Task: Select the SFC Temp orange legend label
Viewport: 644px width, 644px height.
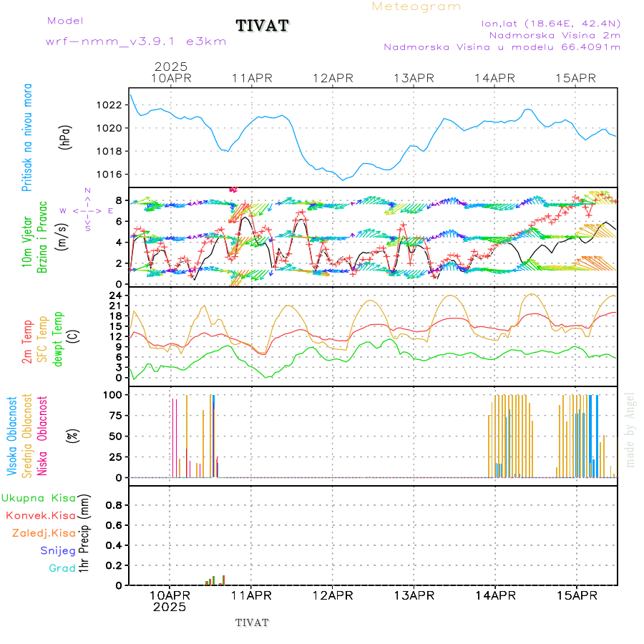Action: [42, 340]
